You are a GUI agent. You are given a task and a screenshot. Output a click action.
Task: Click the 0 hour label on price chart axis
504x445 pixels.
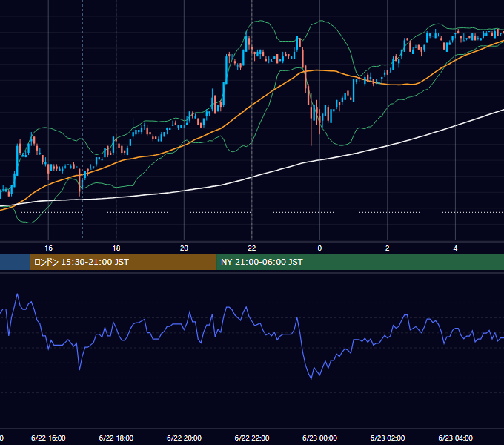(x=319, y=248)
